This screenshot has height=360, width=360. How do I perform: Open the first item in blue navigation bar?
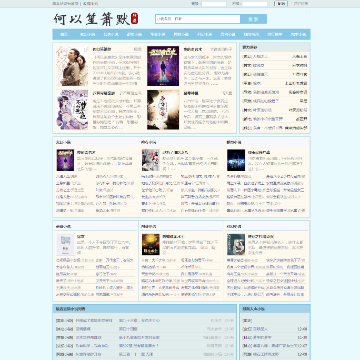(64, 34)
